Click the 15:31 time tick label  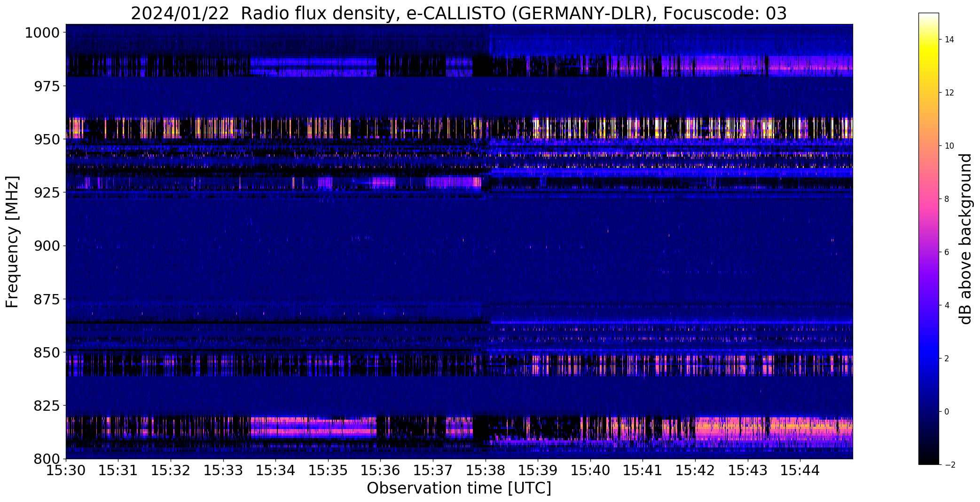click(118, 470)
